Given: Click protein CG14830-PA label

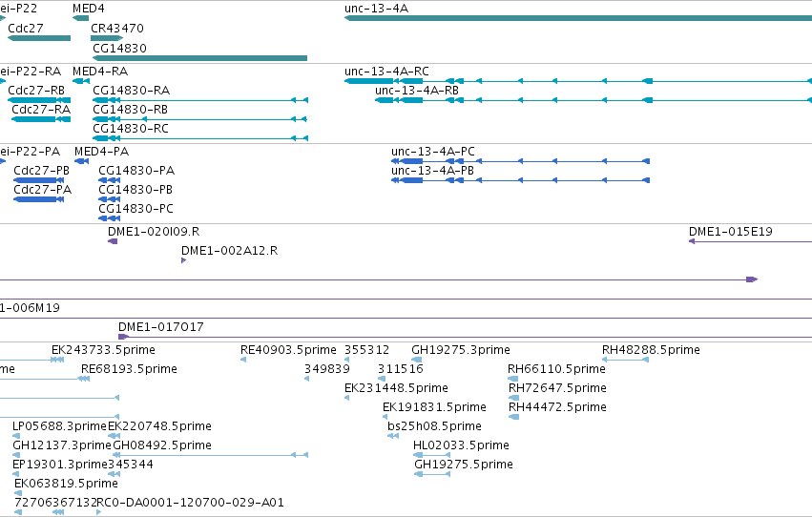Looking at the screenshot, I should click(136, 170).
